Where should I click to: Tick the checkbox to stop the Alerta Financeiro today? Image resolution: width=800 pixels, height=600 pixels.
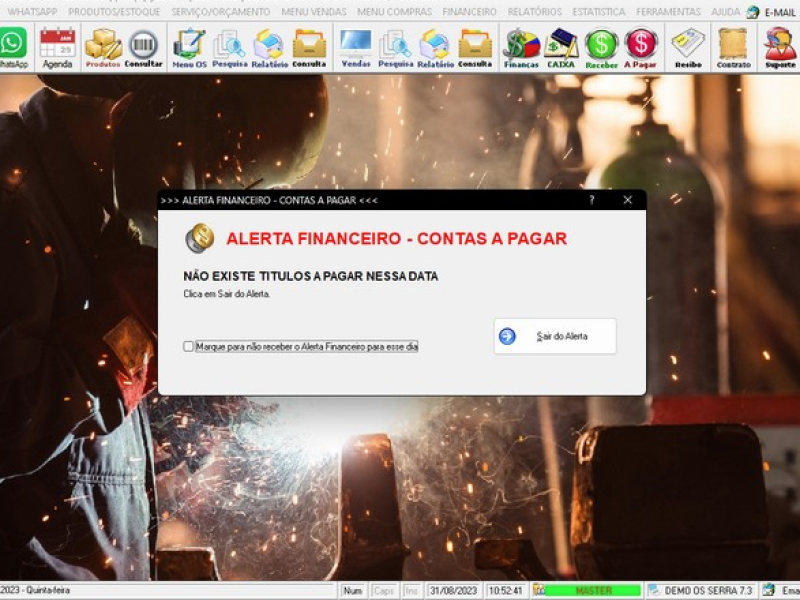tap(188, 346)
